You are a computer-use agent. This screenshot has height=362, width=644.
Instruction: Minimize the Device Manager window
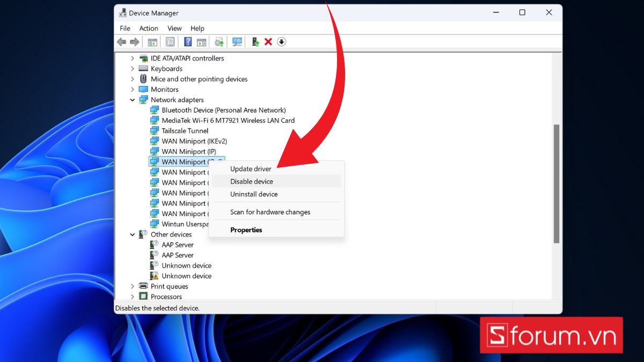click(x=495, y=13)
